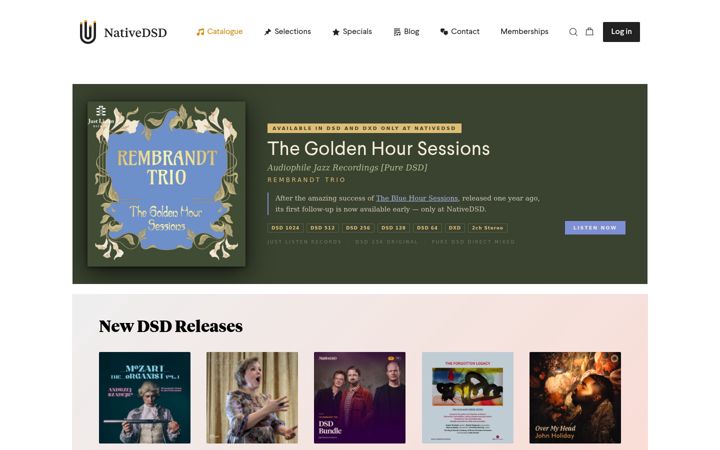The height and width of the screenshot is (450, 720).
Task: Click the star icon beside Specials
Action: pos(336,32)
